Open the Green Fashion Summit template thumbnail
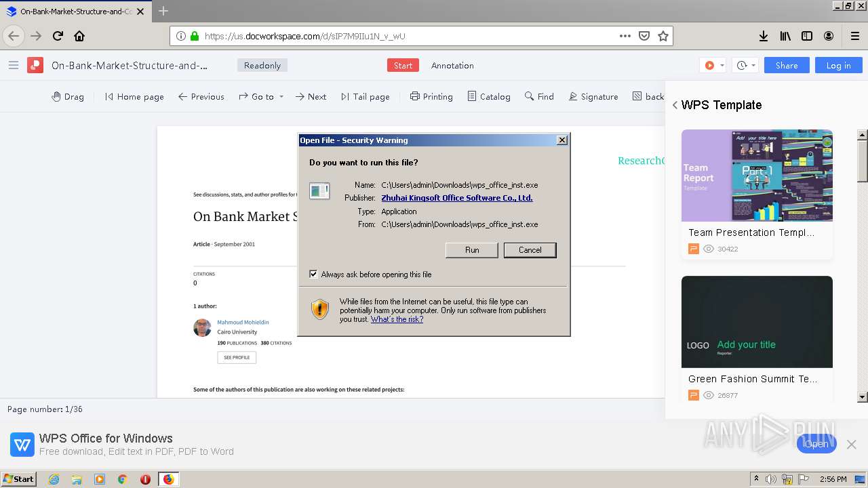This screenshot has width=868, height=488. click(x=757, y=322)
